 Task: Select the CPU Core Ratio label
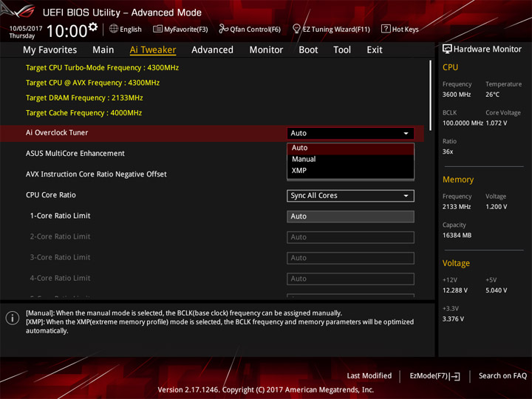point(51,195)
